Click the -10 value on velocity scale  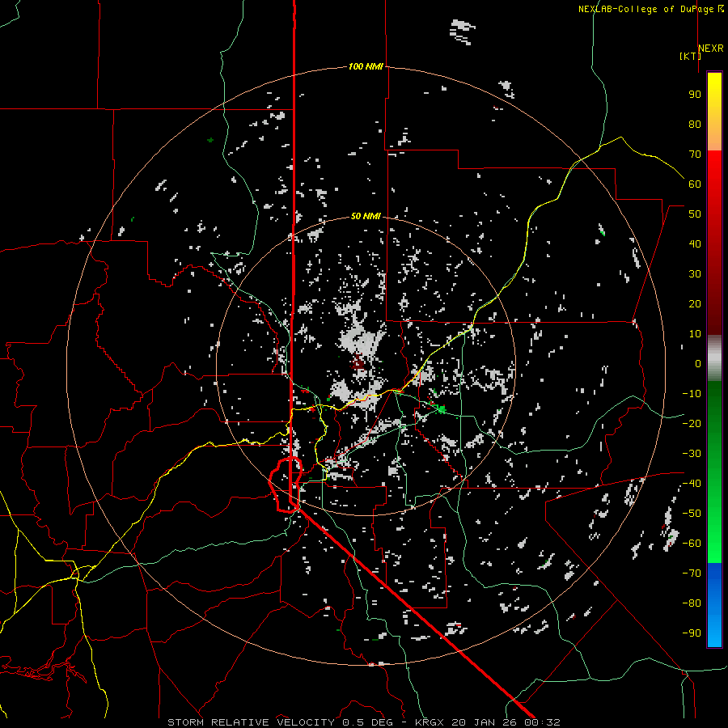(x=692, y=394)
